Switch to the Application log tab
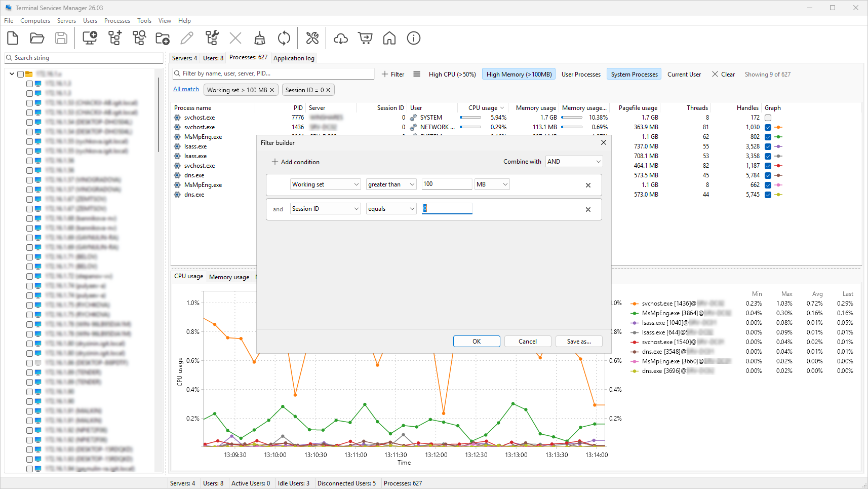868x489 pixels. click(293, 58)
